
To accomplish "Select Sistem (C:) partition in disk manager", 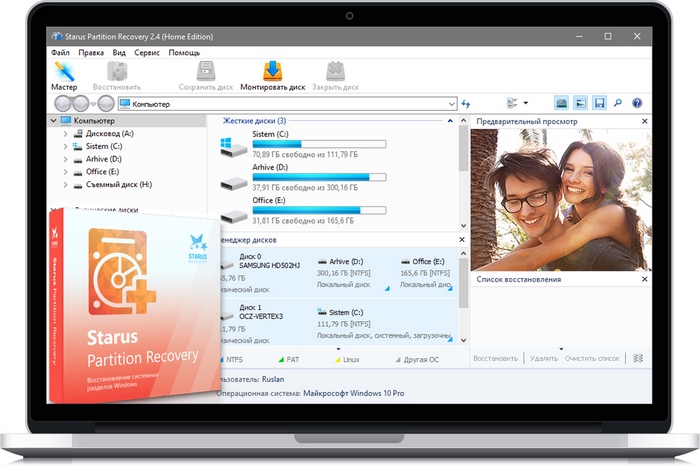I will point(384,324).
